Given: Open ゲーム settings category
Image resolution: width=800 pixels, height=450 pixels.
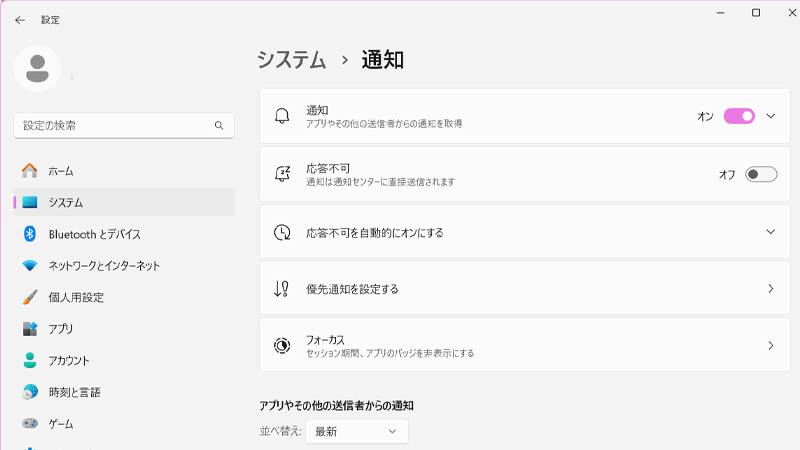Looking at the screenshot, I should pyautogui.click(x=60, y=423).
